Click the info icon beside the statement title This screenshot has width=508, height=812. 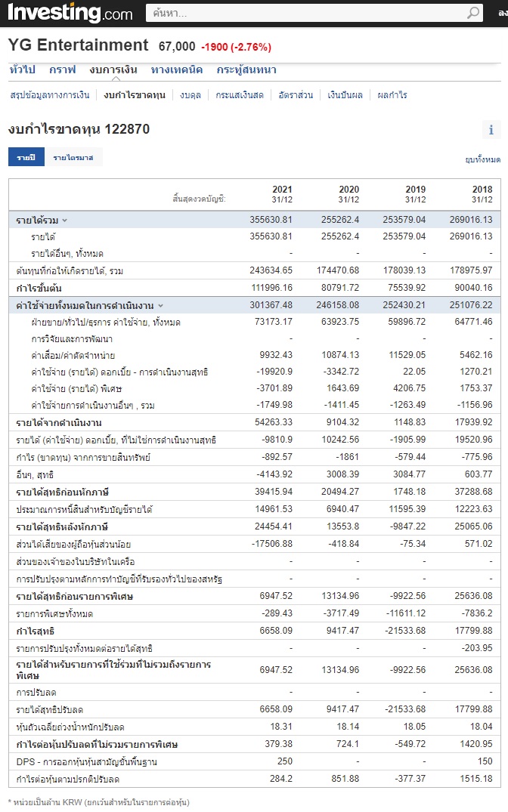point(491,130)
